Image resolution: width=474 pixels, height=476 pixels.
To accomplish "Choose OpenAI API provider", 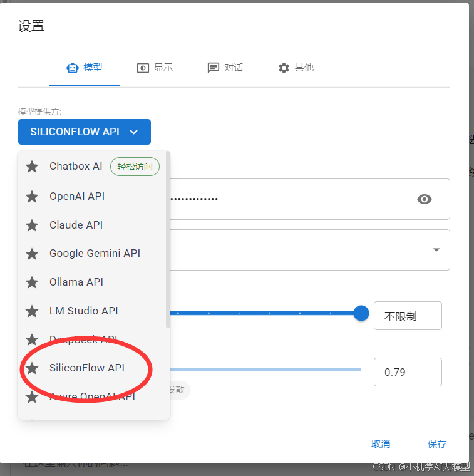I will click(x=92, y=197).
